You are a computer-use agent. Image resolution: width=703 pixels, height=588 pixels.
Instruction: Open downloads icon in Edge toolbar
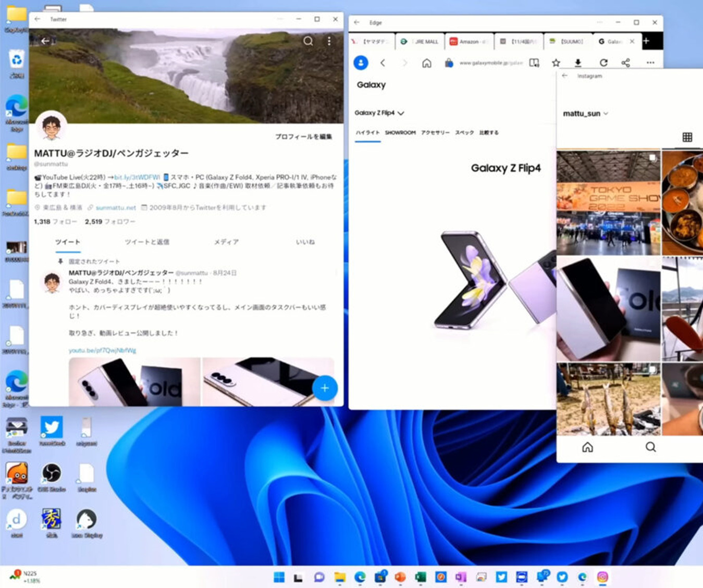pyautogui.click(x=578, y=62)
